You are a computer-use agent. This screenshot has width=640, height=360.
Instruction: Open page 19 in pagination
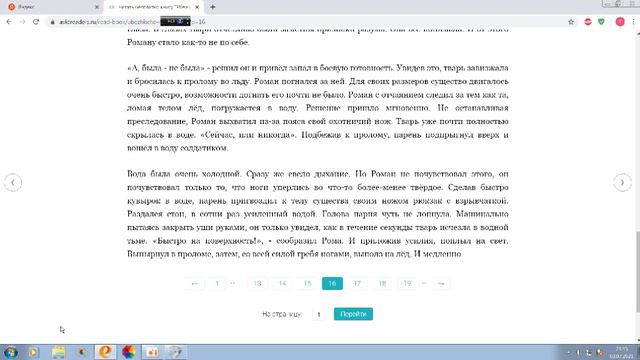pyautogui.click(x=407, y=283)
